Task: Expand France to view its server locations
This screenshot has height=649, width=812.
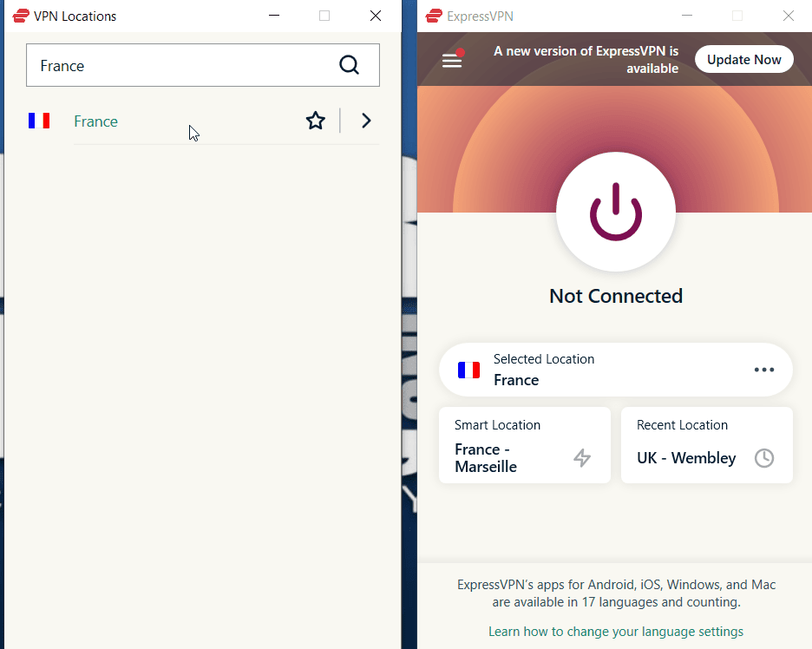Action: 366,121
